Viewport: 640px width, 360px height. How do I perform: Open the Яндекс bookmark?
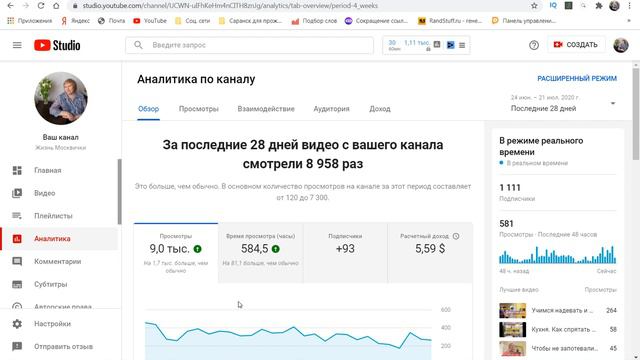[x=76, y=21]
